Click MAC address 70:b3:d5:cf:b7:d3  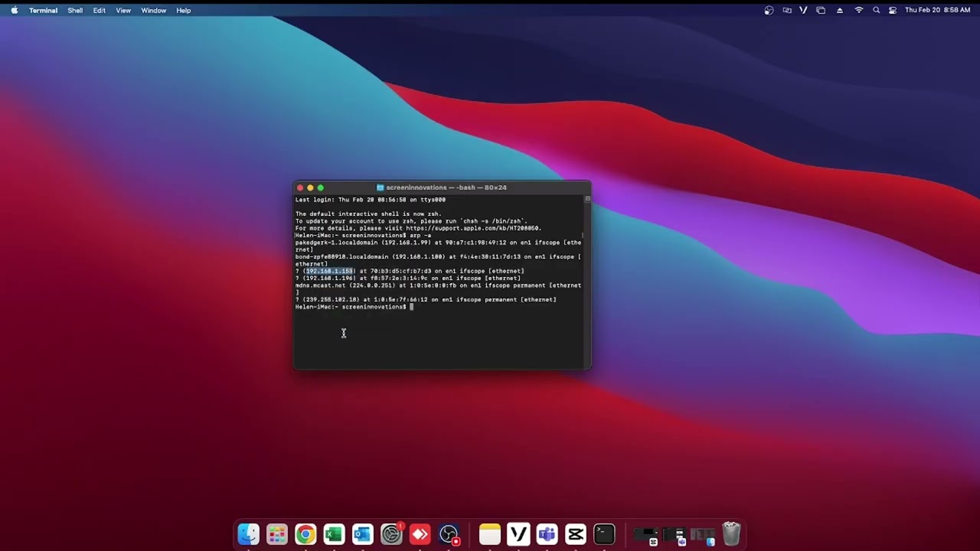click(400, 271)
